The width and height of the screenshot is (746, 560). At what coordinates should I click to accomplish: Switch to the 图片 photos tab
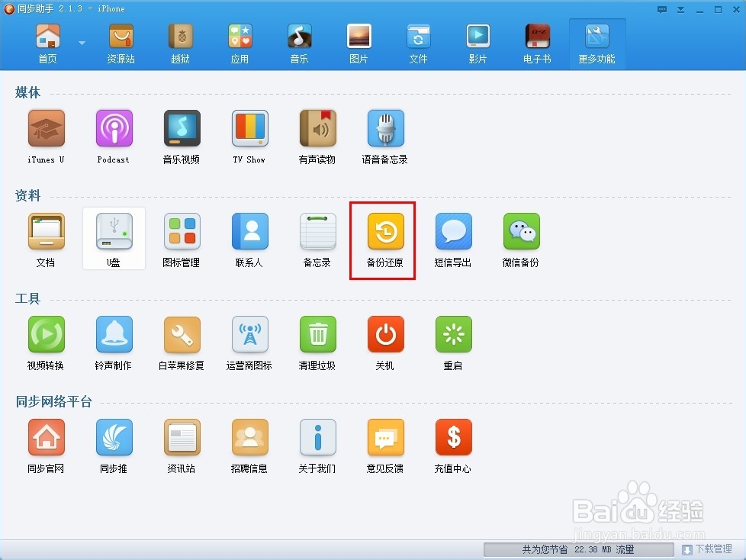click(x=359, y=43)
